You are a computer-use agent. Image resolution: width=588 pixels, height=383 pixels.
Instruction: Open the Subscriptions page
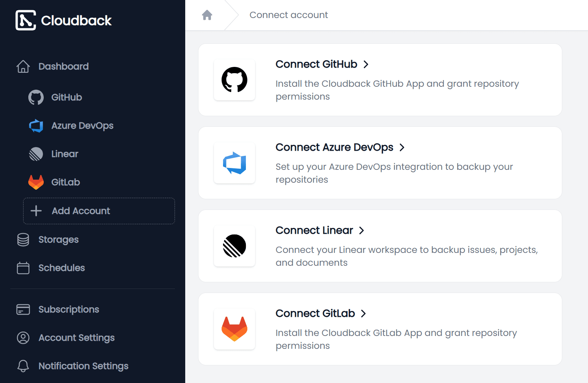tap(69, 309)
